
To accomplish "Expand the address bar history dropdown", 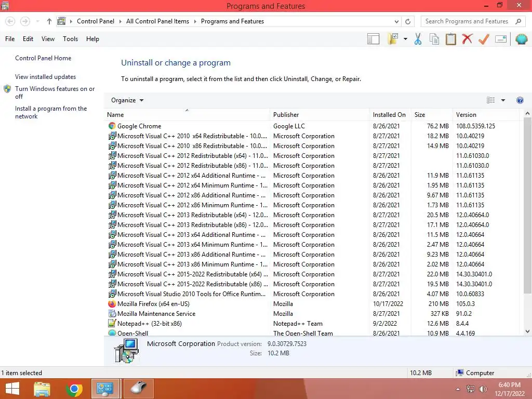I will (396, 21).
